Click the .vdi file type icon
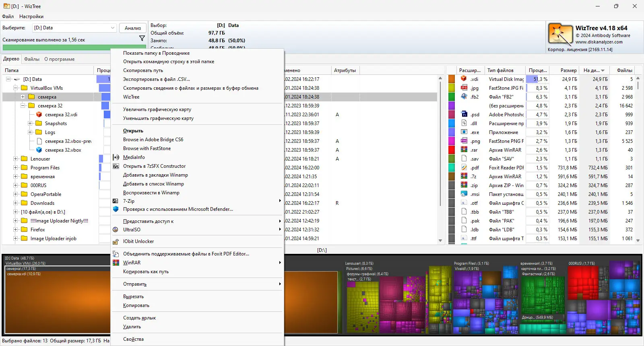The image size is (644, 346). pos(464,79)
